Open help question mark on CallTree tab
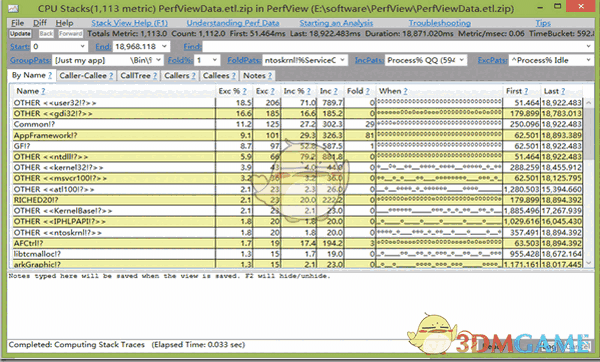600x362 pixels. pyautogui.click(x=155, y=76)
